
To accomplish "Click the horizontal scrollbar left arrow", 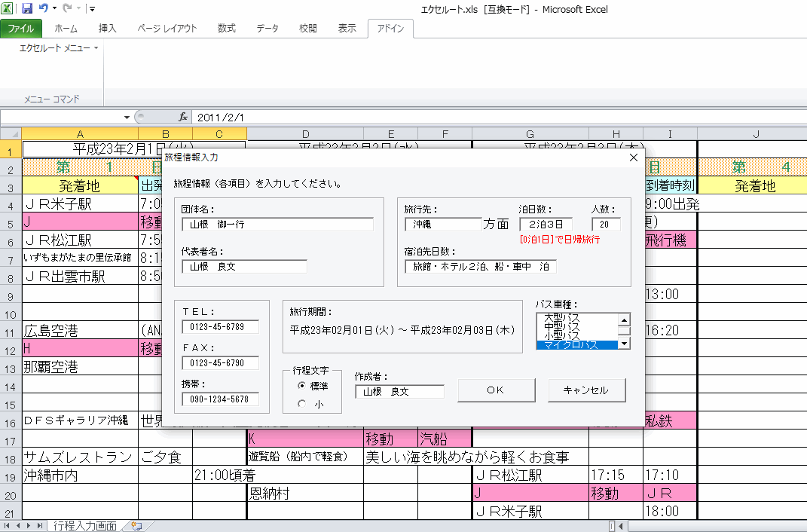I will pos(621,526).
